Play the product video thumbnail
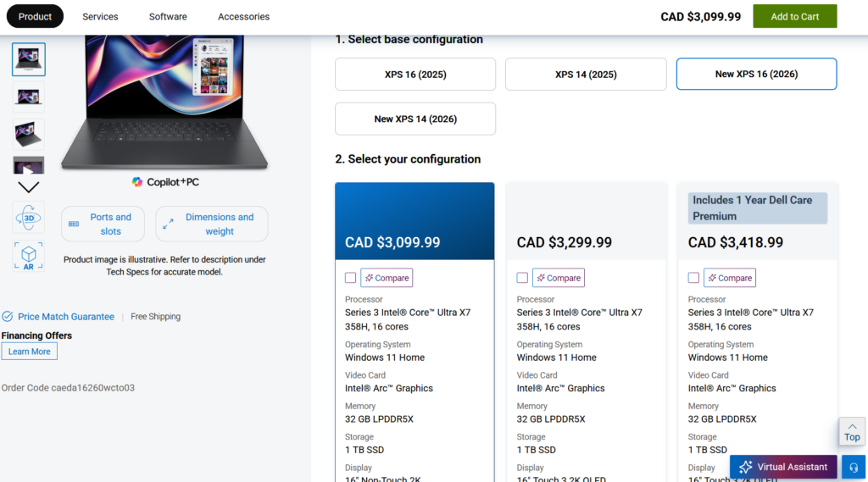The image size is (868, 482). point(29,167)
